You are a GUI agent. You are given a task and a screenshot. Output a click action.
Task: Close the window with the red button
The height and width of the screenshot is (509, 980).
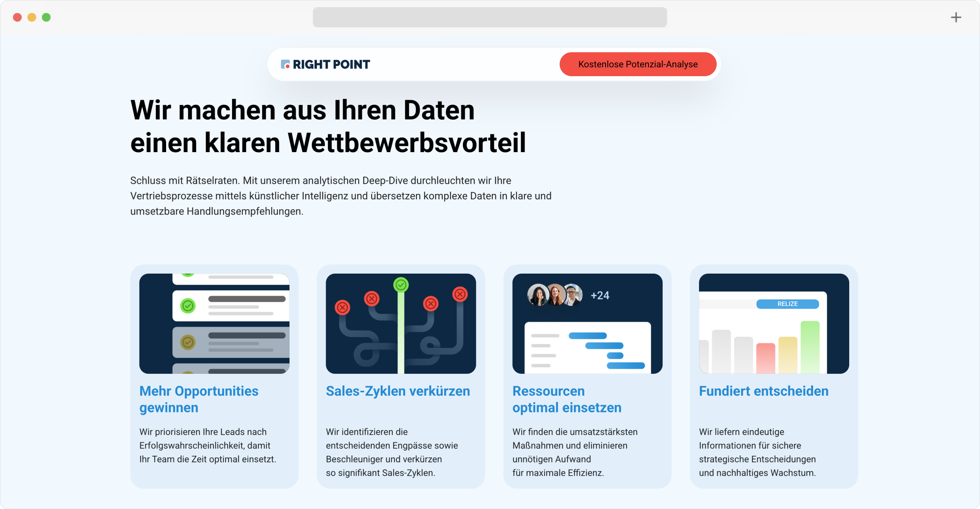point(17,17)
